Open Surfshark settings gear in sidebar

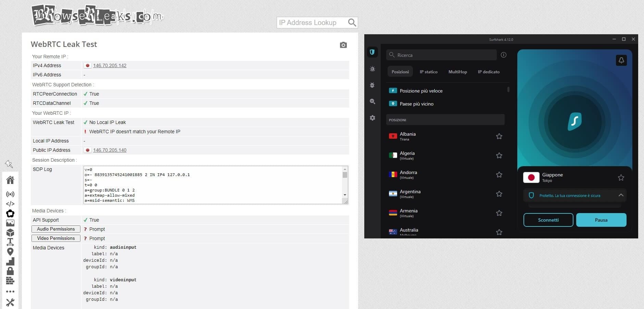[372, 118]
